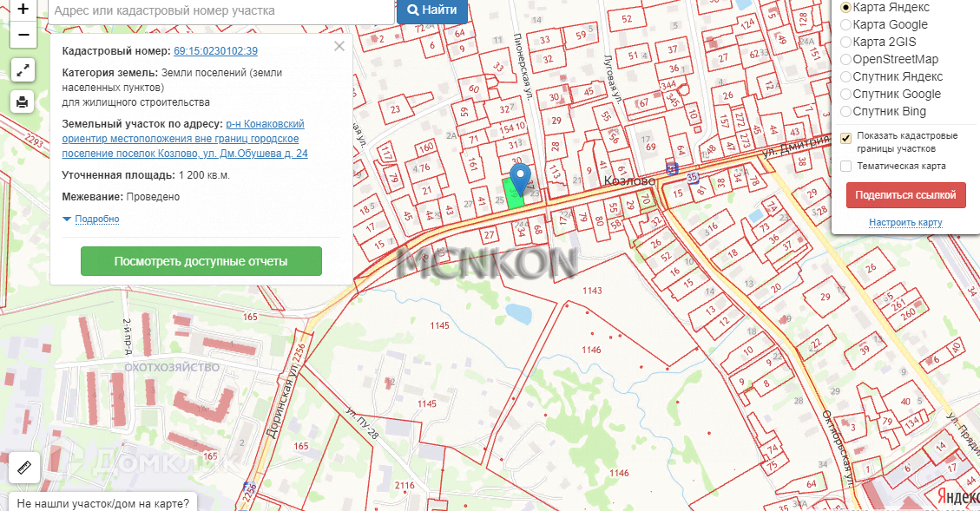
Task: Click the bus stop icon near Козлово
Action: 671,168
